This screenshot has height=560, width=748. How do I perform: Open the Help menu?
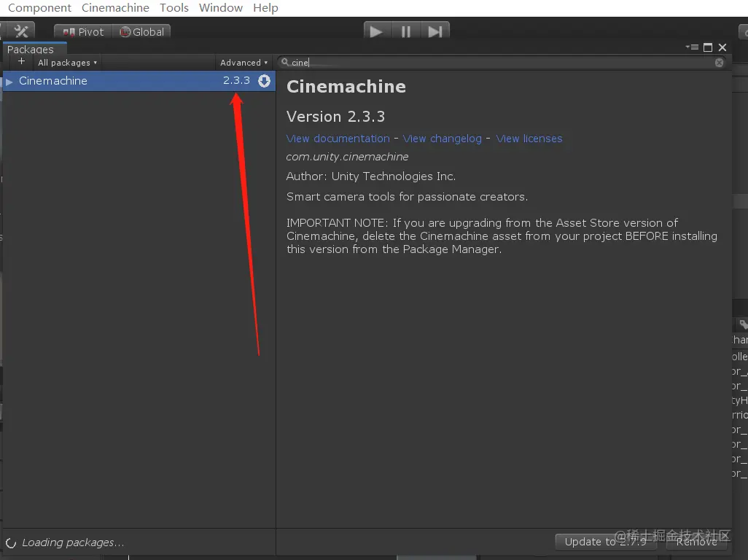pos(265,7)
